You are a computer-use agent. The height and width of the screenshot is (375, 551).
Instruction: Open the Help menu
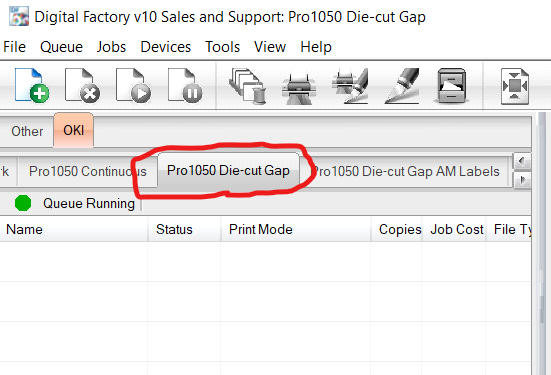316,47
